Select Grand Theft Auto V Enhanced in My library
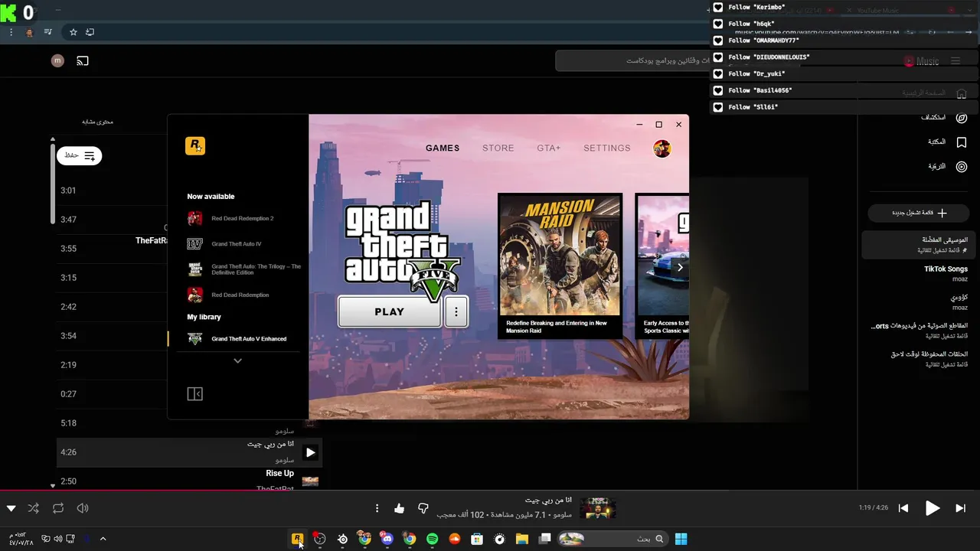The image size is (980, 551). pyautogui.click(x=237, y=338)
